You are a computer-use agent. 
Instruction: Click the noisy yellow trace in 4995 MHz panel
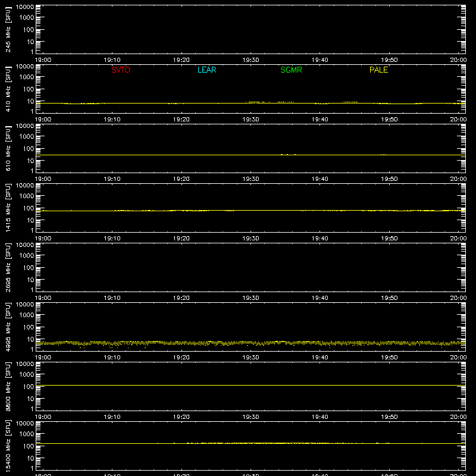250,343
